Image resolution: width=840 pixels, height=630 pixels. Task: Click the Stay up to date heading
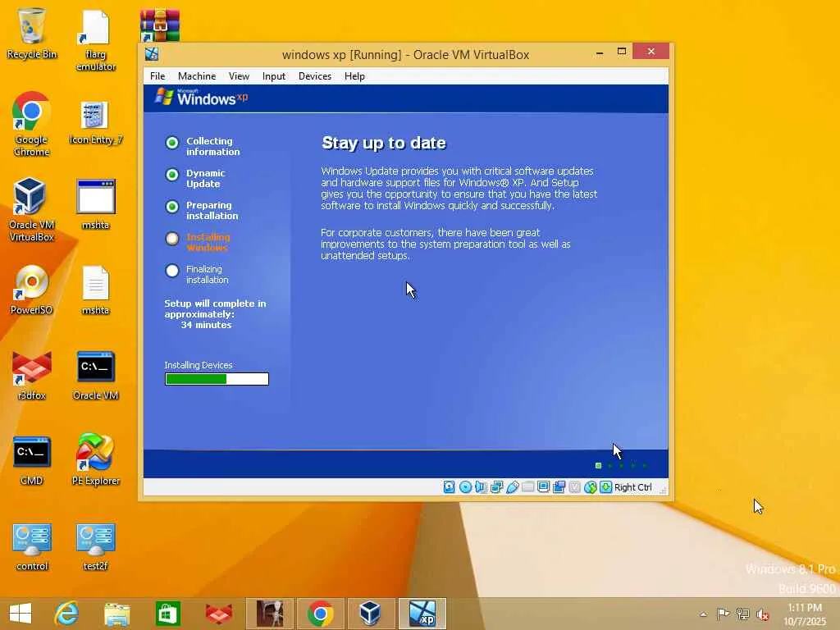(x=384, y=143)
